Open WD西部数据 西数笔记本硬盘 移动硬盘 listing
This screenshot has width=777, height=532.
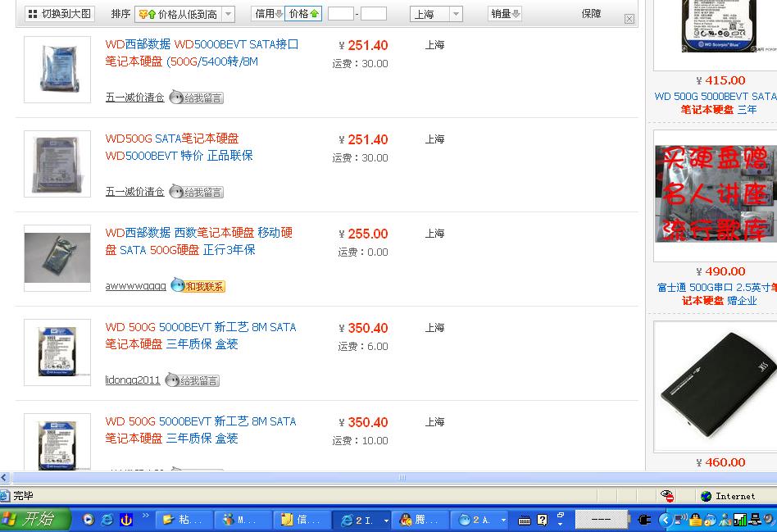(198, 242)
